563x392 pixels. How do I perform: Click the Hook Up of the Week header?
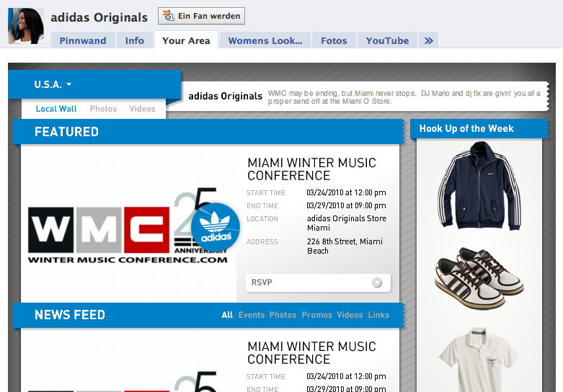point(479,128)
